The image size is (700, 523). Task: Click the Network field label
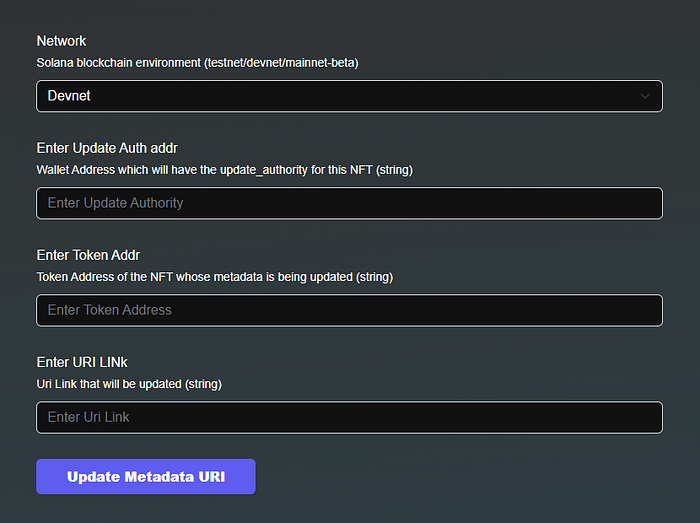[62, 41]
